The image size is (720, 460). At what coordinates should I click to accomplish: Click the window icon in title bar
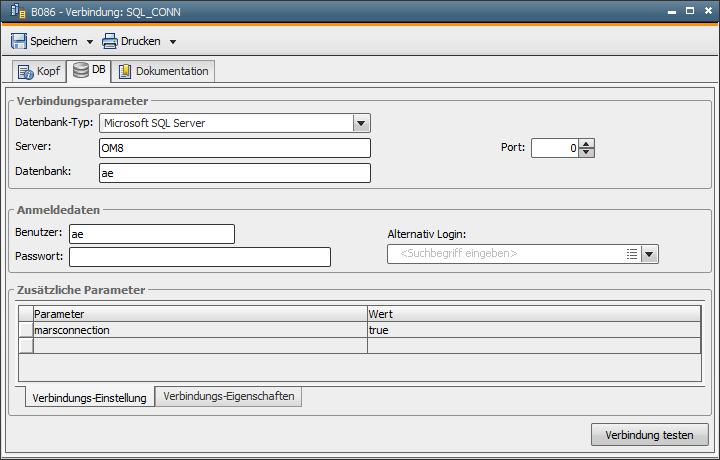[x=12, y=11]
